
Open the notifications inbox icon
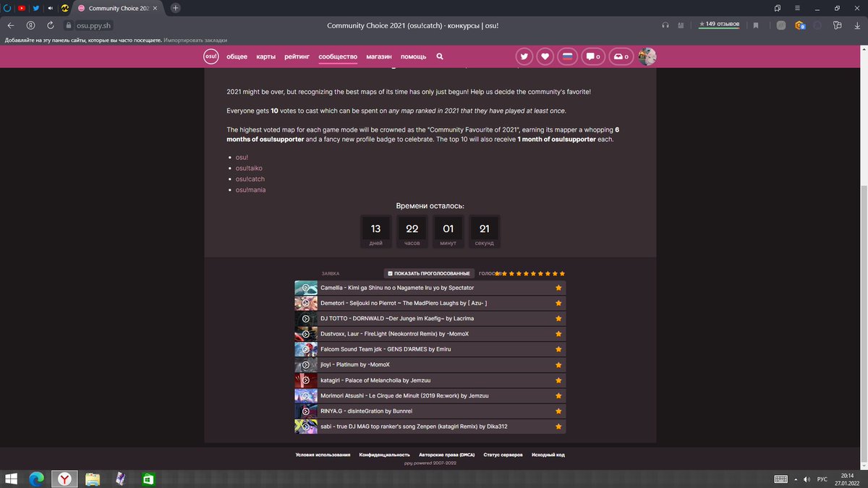(x=620, y=56)
